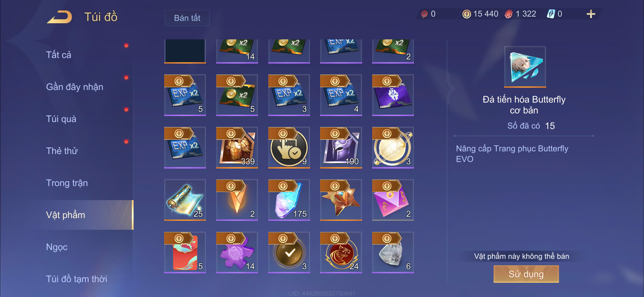Select the red envelope item with 5
This screenshot has height=297, width=644.
click(x=185, y=252)
